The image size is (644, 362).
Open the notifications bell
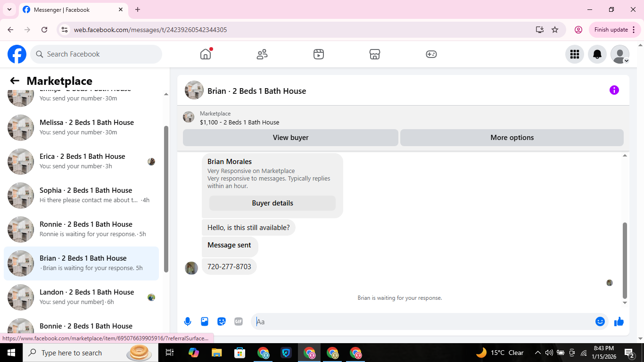pyautogui.click(x=597, y=54)
